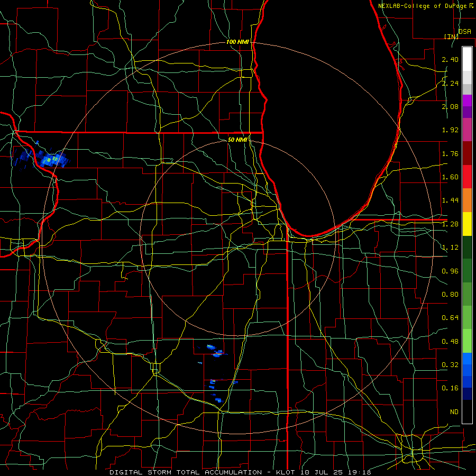Click the 1.12 legend value
Viewport: 476px width, 476px height.
pos(450,248)
